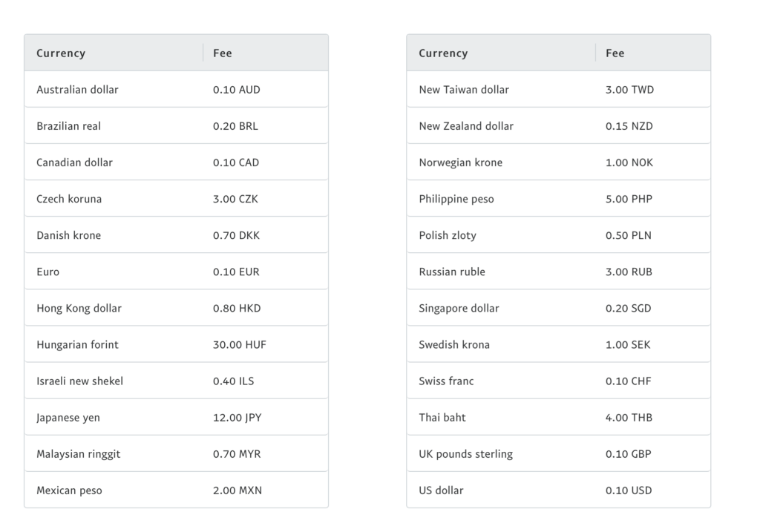Select the Mexican peso row
This screenshot has height=532, width=760.
click(177, 490)
